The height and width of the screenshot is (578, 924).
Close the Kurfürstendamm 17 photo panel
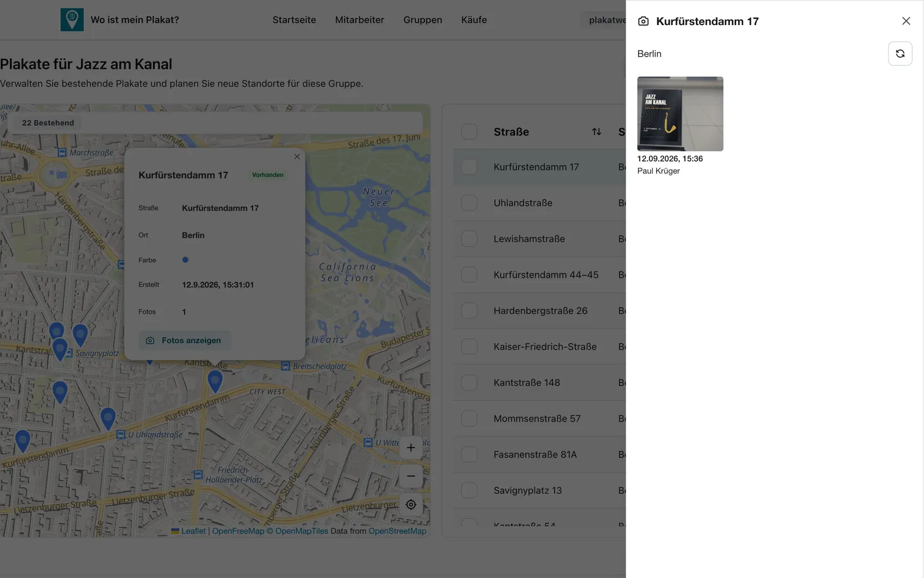point(906,21)
